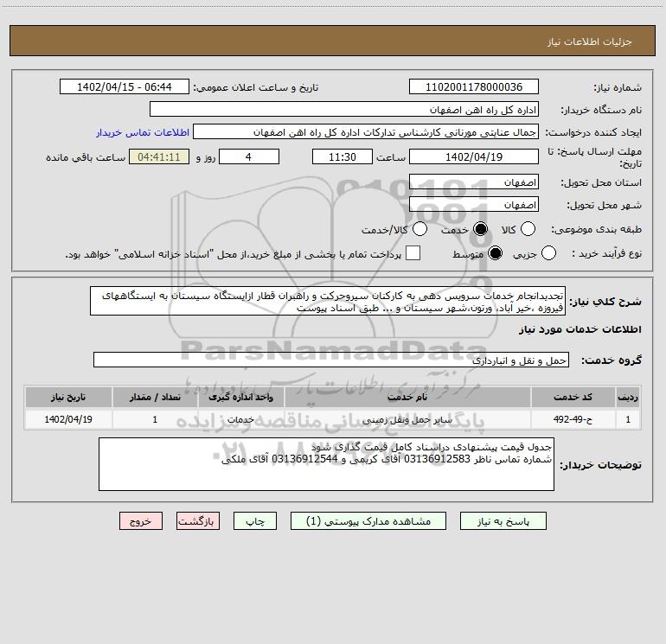Click the remaining days field showing 4
The image size is (666, 644).
pos(249,156)
